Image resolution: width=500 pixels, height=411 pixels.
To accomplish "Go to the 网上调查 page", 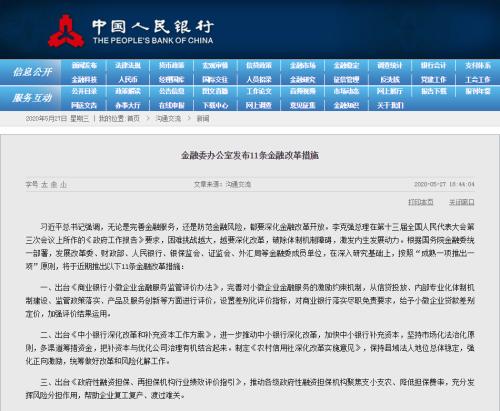I will 259,105.
